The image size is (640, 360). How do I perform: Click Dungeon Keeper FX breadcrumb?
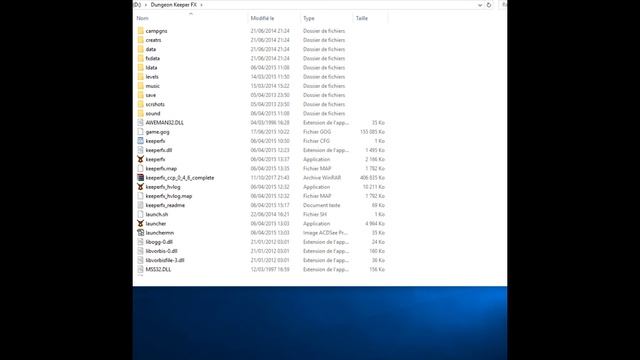click(173, 5)
